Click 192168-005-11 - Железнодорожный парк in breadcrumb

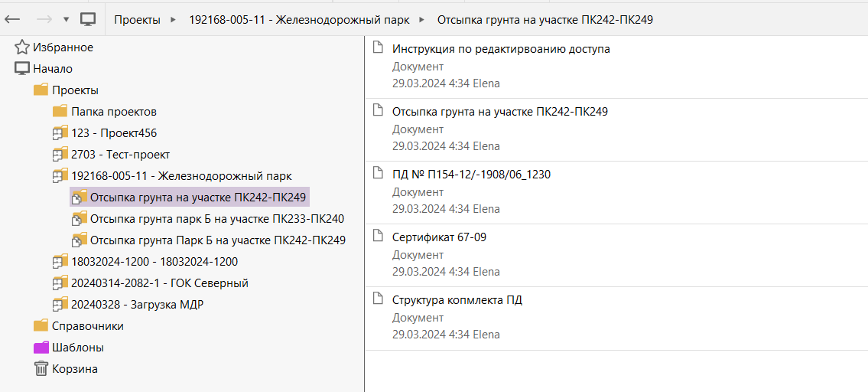point(300,20)
